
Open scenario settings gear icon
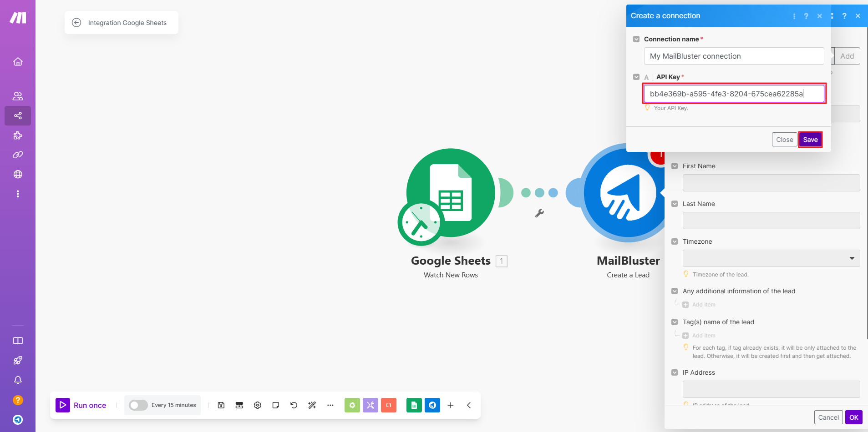click(x=258, y=405)
